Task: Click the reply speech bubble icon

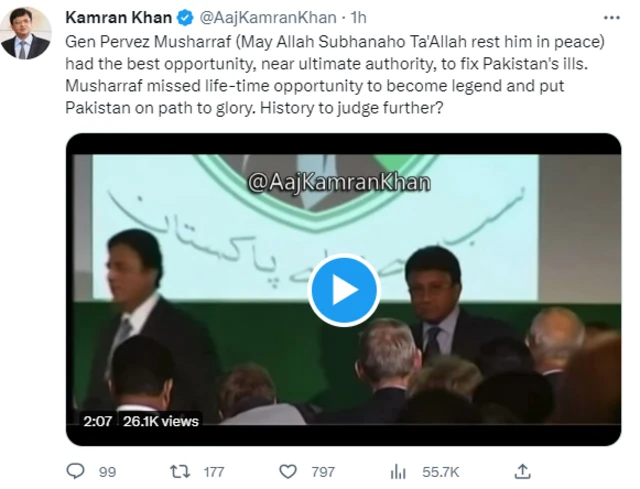Action: pos(75,469)
